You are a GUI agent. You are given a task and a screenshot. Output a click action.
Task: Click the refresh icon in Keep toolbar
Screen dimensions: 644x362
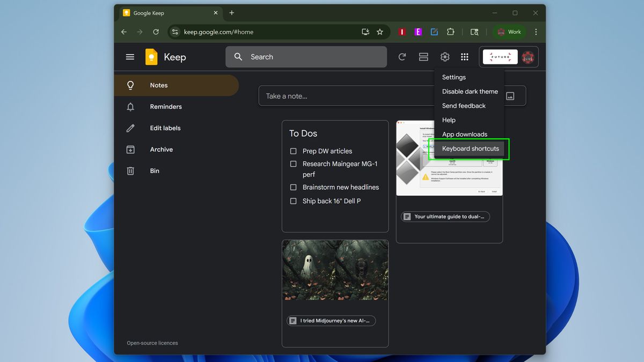point(402,57)
